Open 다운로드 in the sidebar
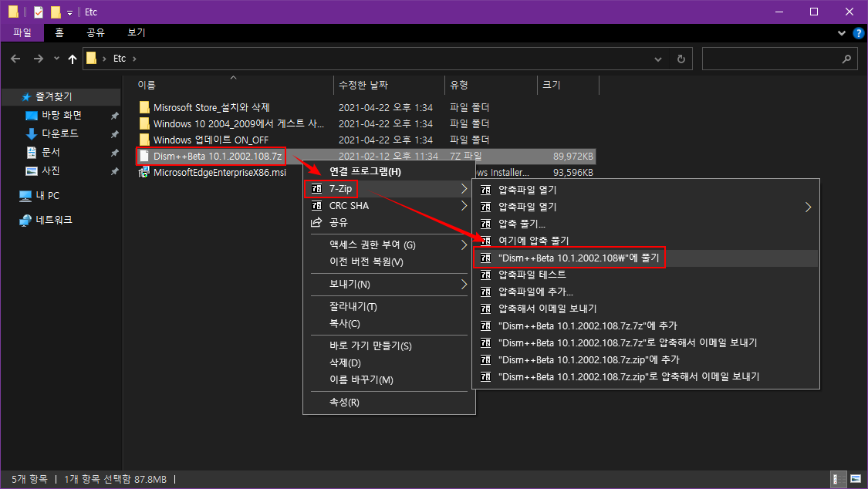This screenshot has height=489, width=868. 59,133
